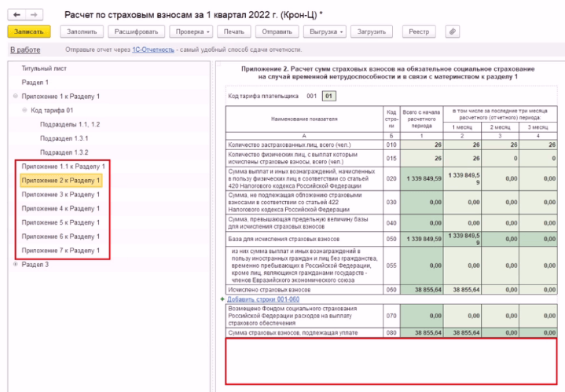Collapse Приложение 1 к Разделу 1 node
This screenshot has width=565, height=392.
pos(16,96)
